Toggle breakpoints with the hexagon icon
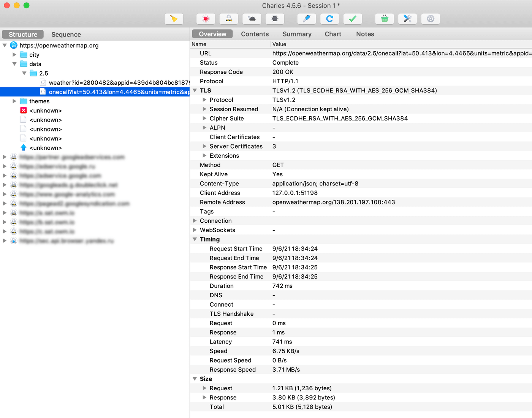The height and width of the screenshot is (418, 532). click(x=275, y=19)
